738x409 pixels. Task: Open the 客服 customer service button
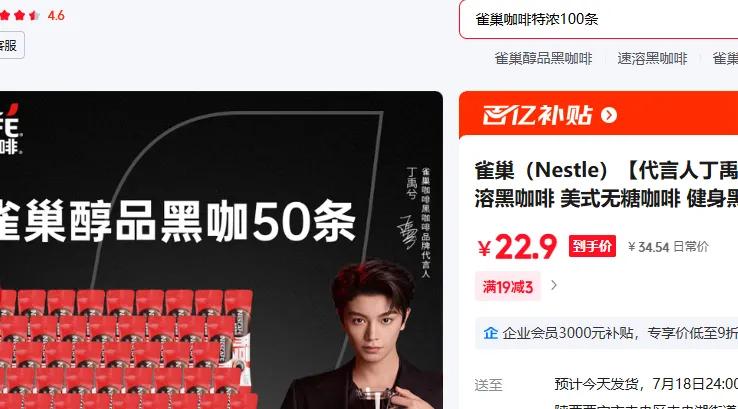click(11, 46)
